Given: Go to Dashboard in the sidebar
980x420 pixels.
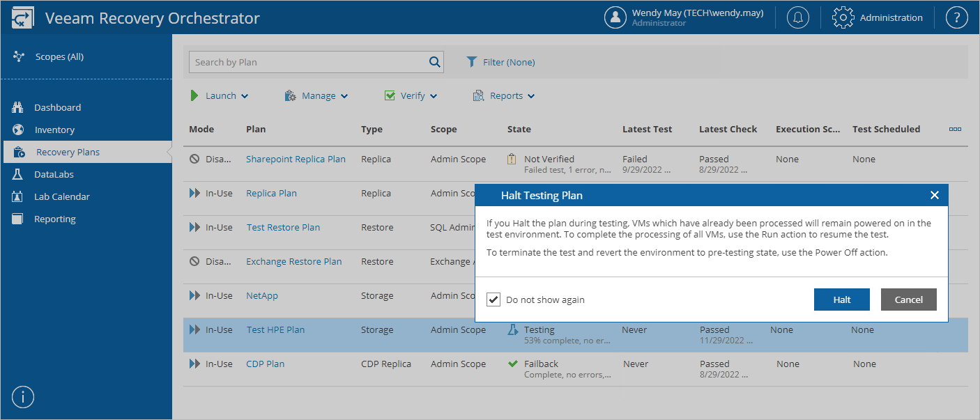Looking at the screenshot, I should pos(57,107).
